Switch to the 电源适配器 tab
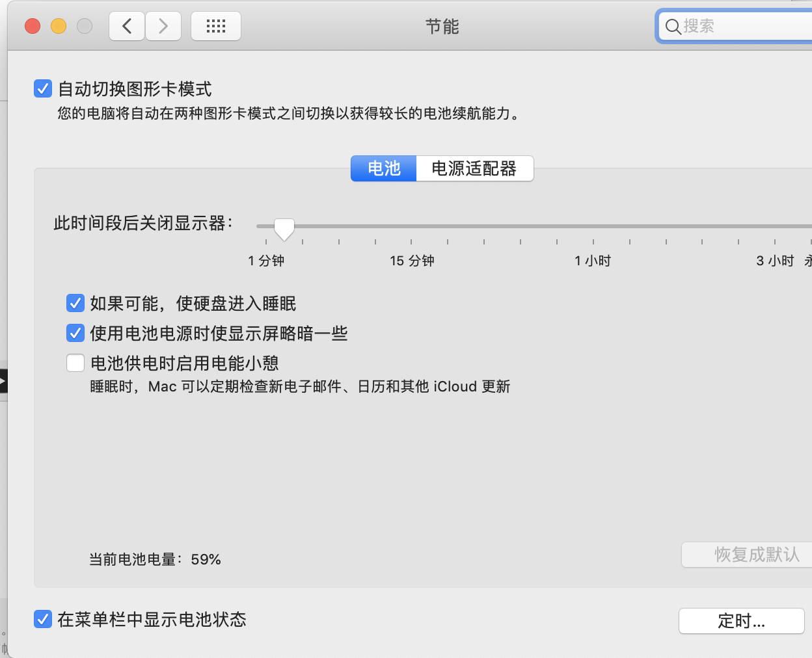The width and height of the screenshot is (812, 658). tap(474, 168)
